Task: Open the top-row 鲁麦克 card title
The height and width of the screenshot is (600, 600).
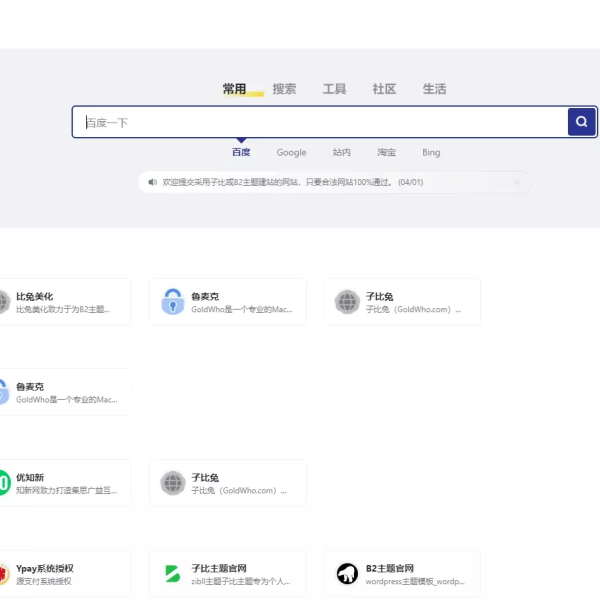Action: (x=205, y=297)
